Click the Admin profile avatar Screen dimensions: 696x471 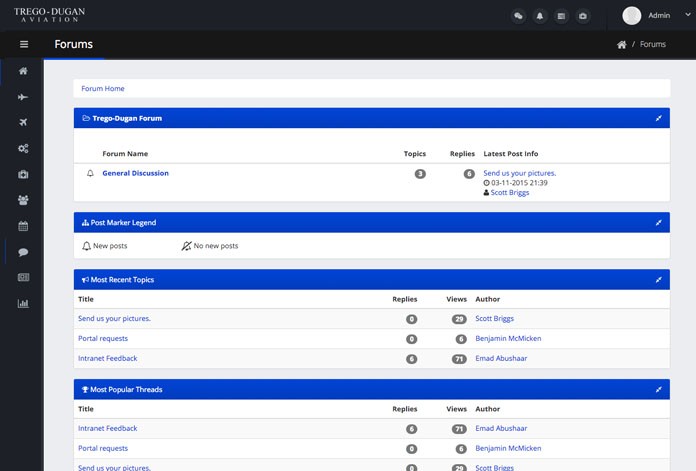tap(631, 15)
